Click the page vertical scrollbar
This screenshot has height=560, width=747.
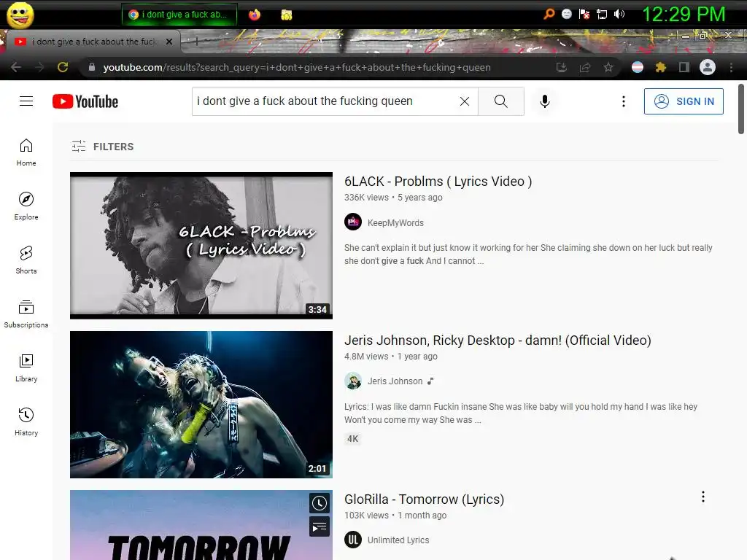pyautogui.click(x=741, y=109)
